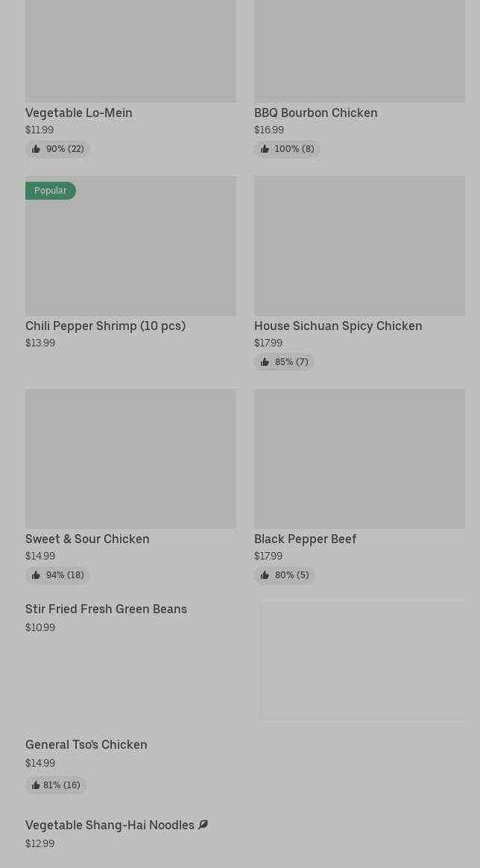Click thumbs-up icon under General Tso's Chicken

click(x=36, y=785)
